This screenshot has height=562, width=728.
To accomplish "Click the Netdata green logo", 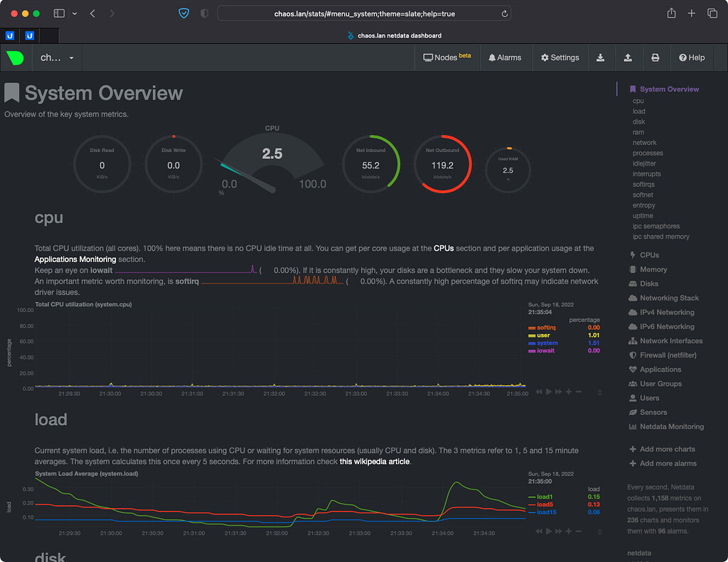I will pos(15,58).
